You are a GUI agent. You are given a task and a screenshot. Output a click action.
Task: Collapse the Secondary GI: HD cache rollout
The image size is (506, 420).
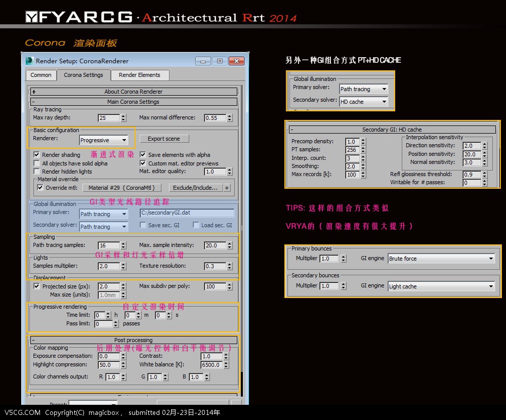click(x=392, y=130)
